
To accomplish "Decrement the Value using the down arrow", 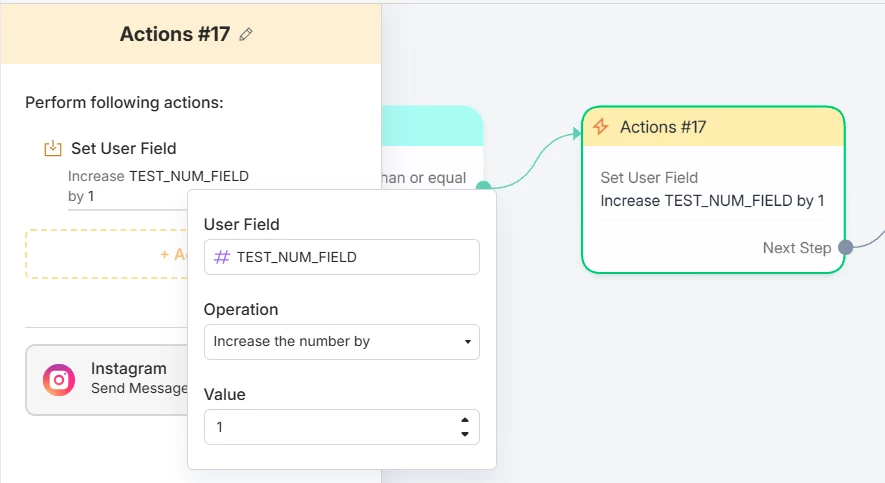I will point(464,434).
